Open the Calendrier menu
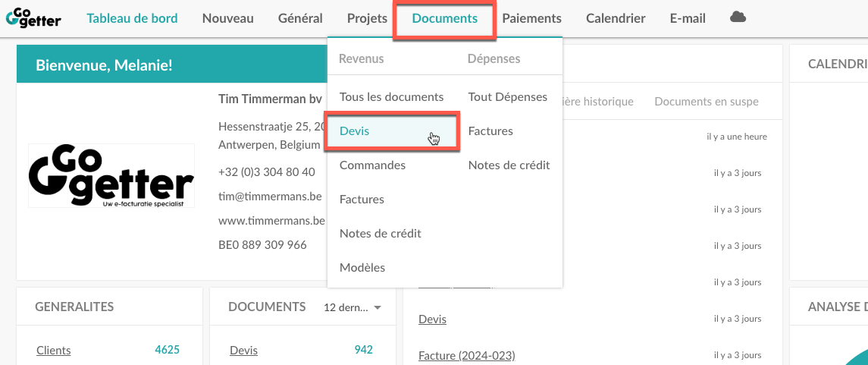This screenshot has height=365, width=868. [616, 18]
